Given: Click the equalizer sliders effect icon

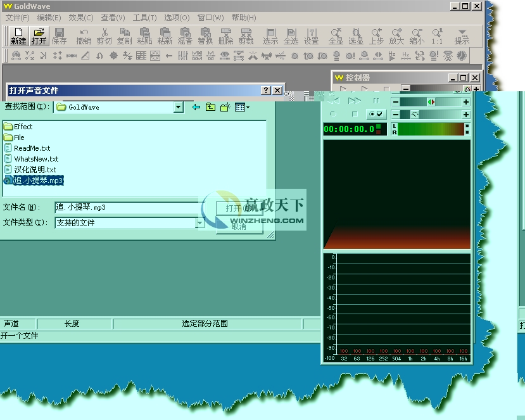Looking at the screenshot, I should coord(183,56).
